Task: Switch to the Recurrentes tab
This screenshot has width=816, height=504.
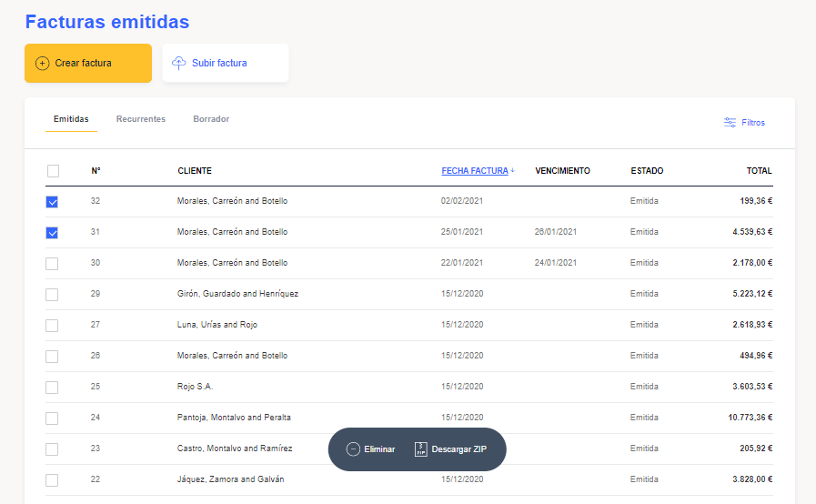Action: [x=140, y=119]
